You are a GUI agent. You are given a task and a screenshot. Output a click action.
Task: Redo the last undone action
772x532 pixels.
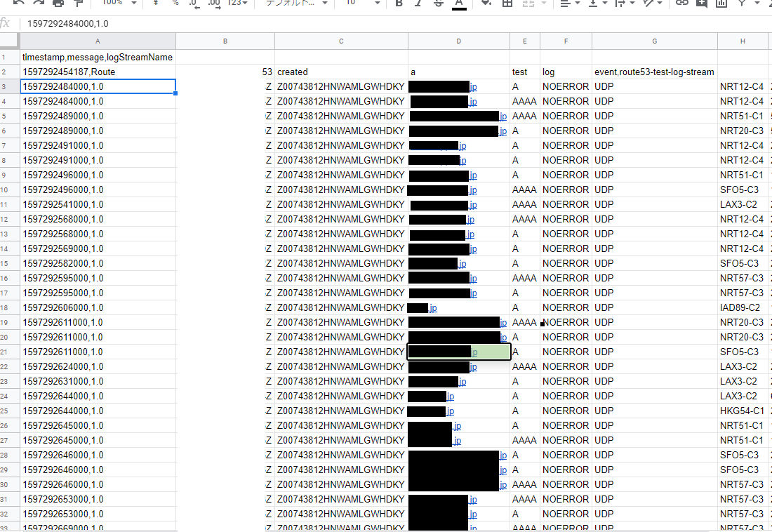click(39, 3)
